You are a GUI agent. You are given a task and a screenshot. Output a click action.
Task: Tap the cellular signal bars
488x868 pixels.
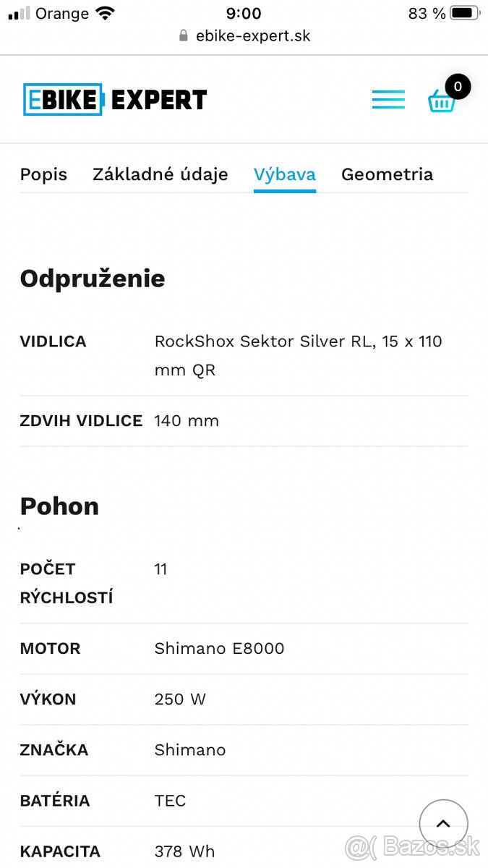point(20,13)
